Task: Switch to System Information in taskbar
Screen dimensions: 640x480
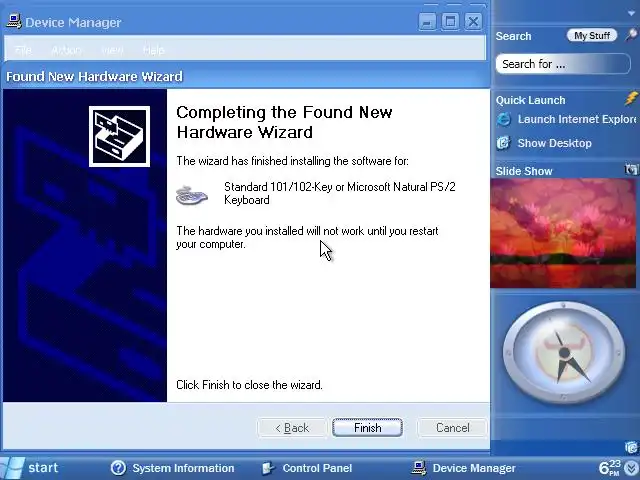Action: 173,468
